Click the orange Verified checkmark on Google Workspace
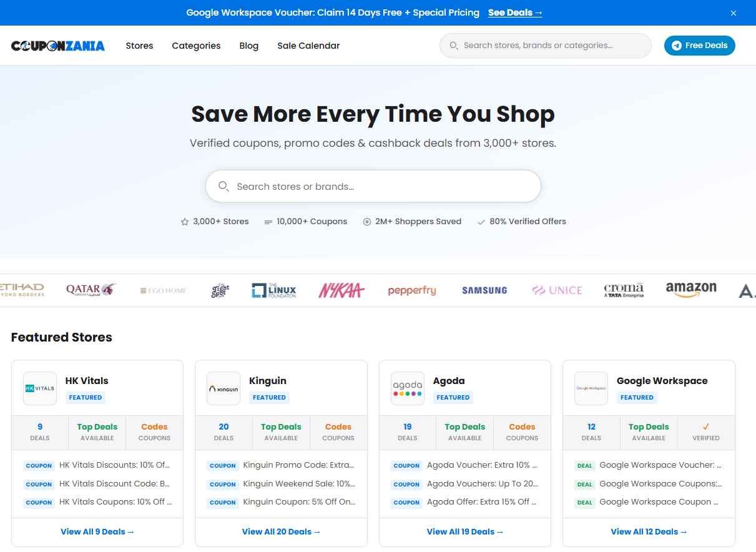Screen dimensions: 756x552 pos(706,427)
